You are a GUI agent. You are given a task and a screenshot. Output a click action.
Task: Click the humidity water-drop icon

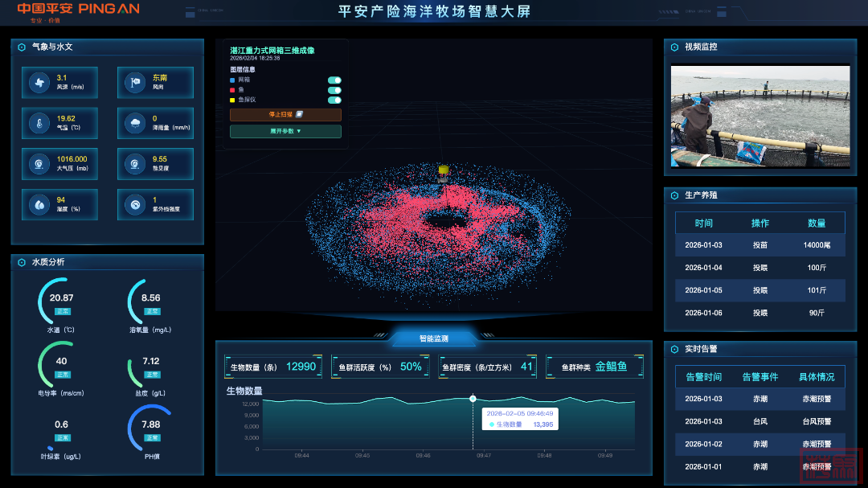39,205
